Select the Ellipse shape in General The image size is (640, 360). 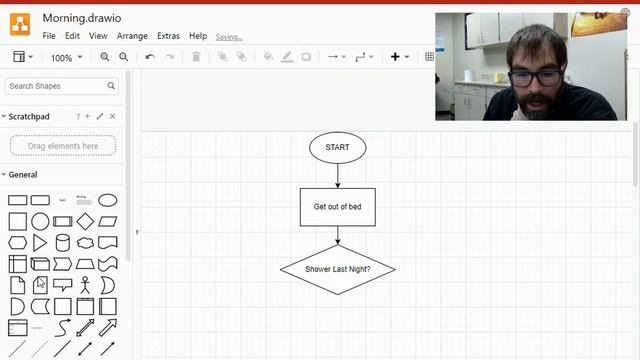coord(108,200)
